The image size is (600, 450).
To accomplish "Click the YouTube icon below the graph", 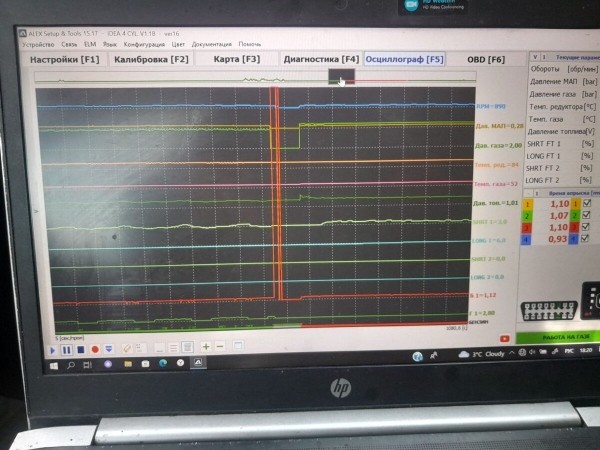I will click(x=506, y=338).
